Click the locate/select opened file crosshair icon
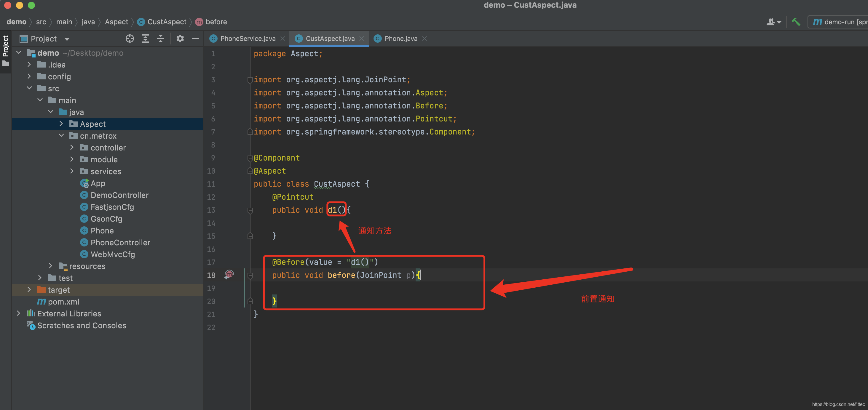Image resolution: width=868 pixels, height=410 pixels. (130, 39)
